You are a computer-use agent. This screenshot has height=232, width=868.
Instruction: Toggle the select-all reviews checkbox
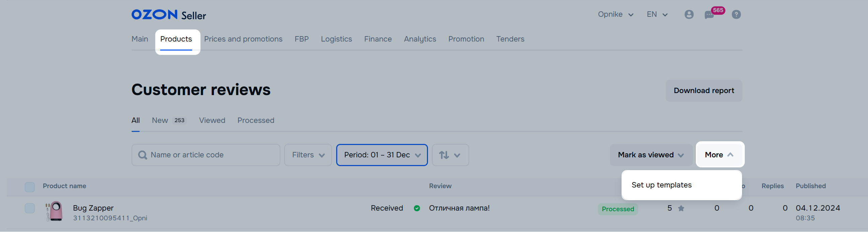point(30,187)
